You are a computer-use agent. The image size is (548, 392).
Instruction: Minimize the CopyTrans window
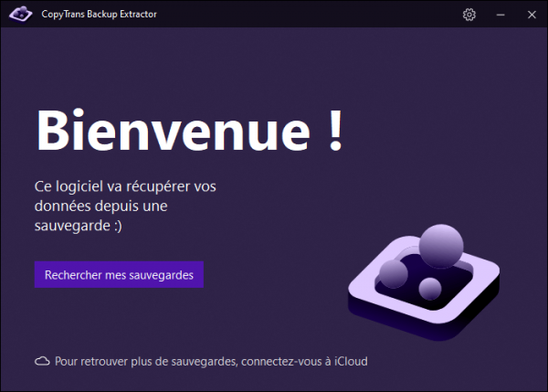(499, 15)
